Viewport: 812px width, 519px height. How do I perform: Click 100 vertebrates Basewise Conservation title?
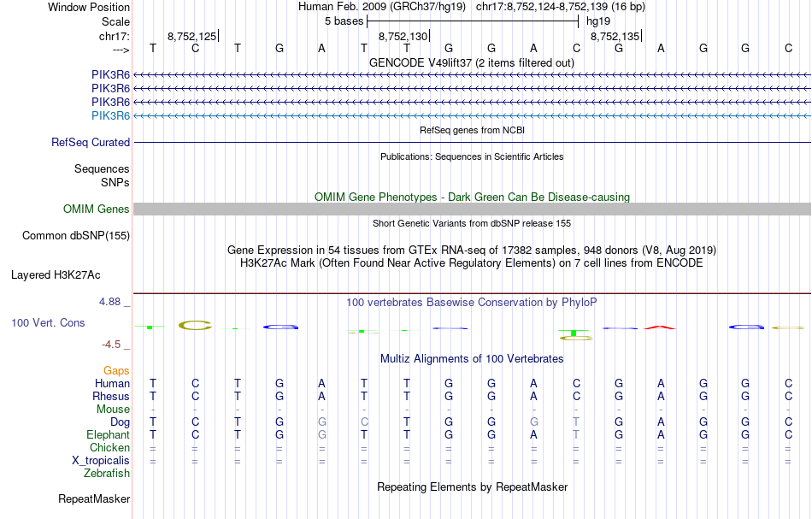click(x=471, y=303)
